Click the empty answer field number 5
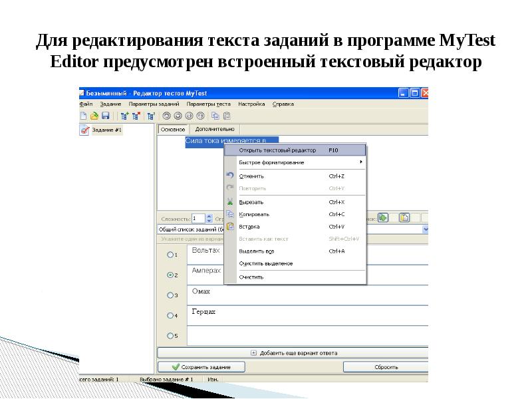The image size is (532, 399). (306, 336)
